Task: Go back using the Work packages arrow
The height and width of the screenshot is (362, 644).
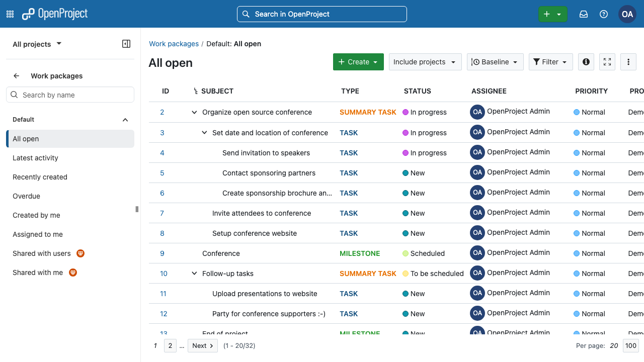Action: click(17, 76)
